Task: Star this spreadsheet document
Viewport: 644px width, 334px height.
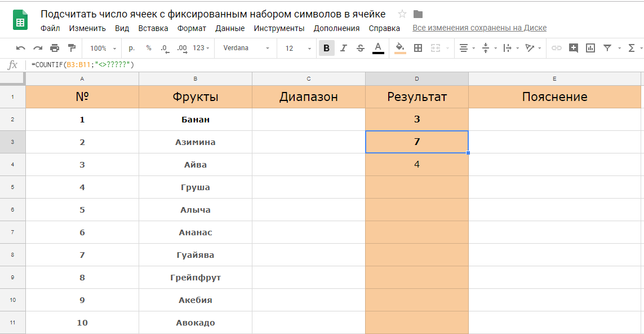Action: (402, 15)
